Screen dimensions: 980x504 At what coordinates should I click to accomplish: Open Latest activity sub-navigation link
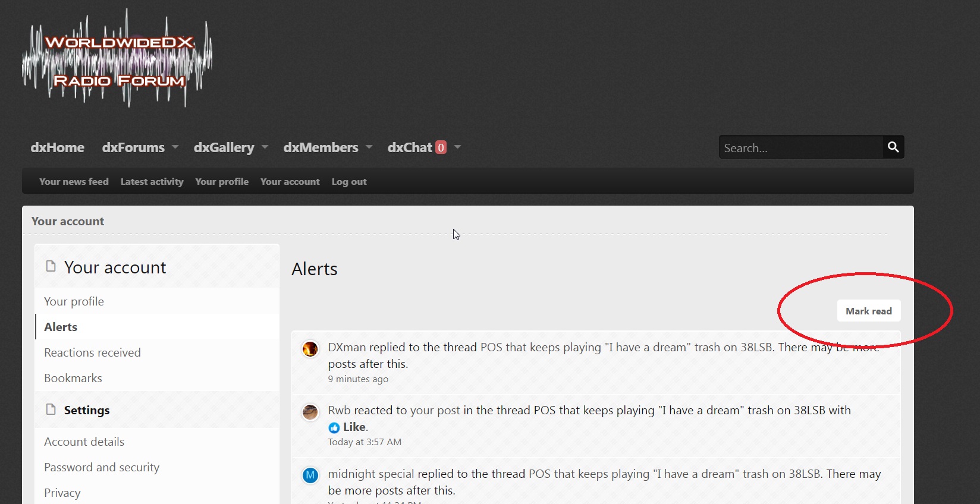coord(152,182)
